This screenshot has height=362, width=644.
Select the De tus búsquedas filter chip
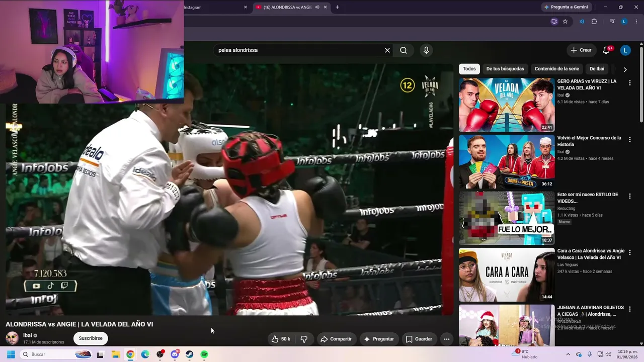coord(505,69)
